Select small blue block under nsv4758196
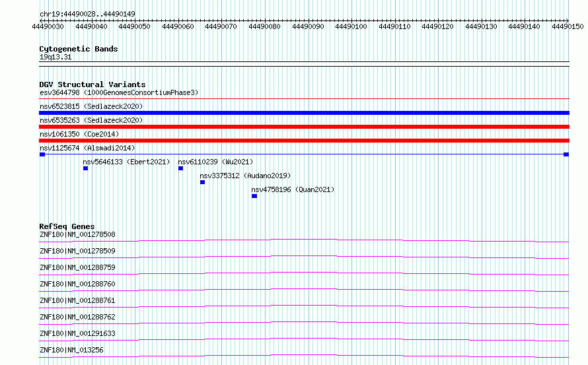This screenshot has width=588, height=365. 254,196
